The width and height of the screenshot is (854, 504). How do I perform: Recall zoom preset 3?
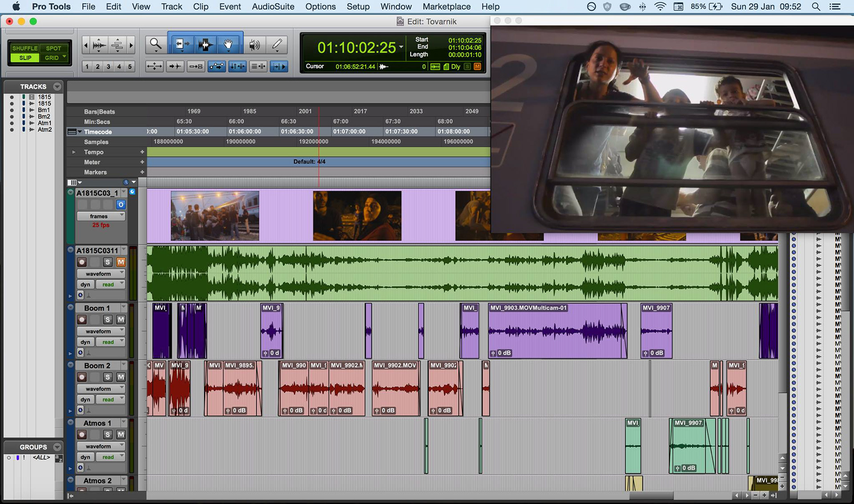click(x=108, y=67)
